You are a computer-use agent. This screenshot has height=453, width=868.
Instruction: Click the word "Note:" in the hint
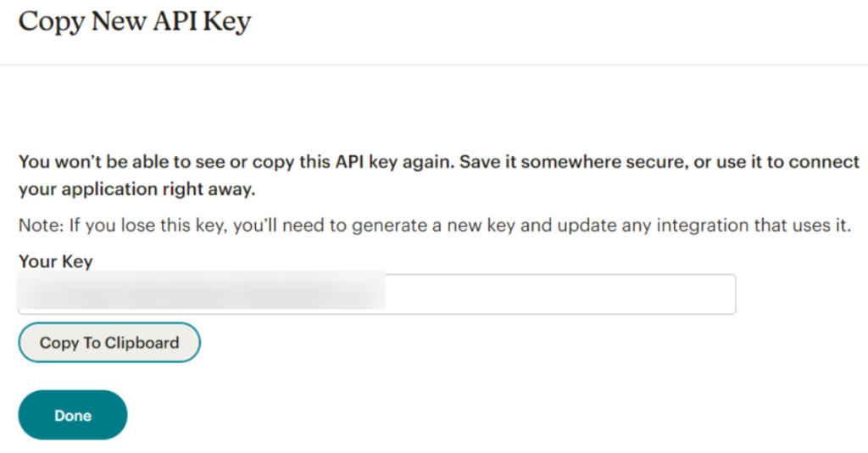[x=39, y=226]
